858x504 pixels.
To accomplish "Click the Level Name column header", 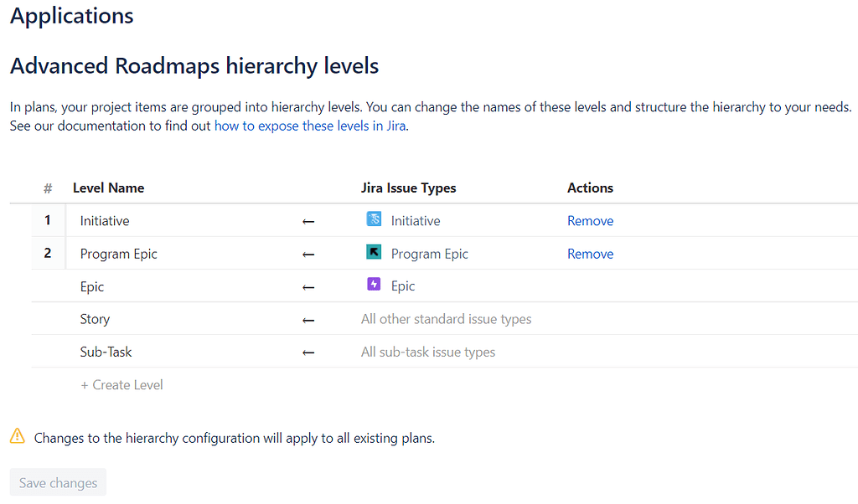I will (108, 188).
